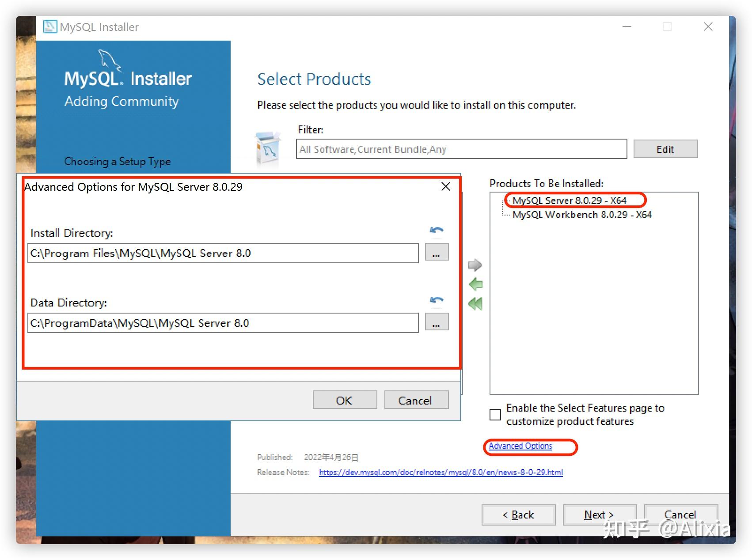The image size is (752, 560).
Task: Click the Published date 2022年4月26日
Action: [331, 457]
